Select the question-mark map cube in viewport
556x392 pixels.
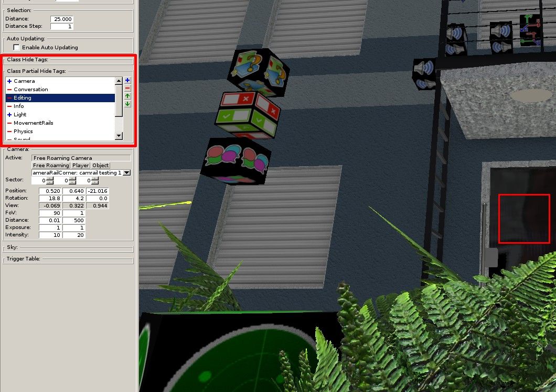258,73
